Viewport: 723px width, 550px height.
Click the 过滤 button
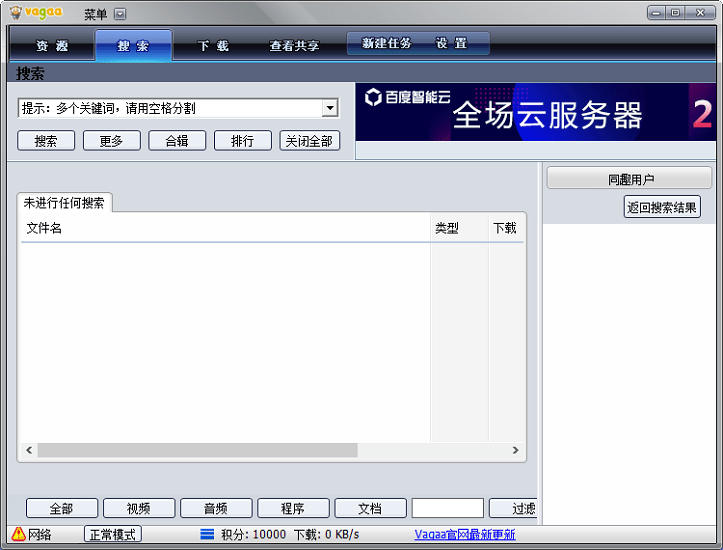[513, 508]
